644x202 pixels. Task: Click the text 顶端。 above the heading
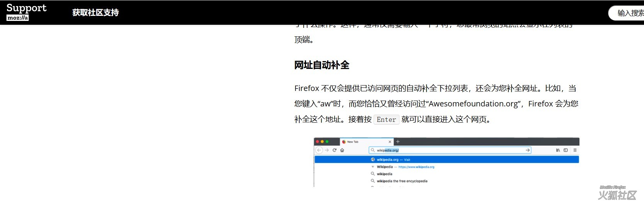[304, 39]
